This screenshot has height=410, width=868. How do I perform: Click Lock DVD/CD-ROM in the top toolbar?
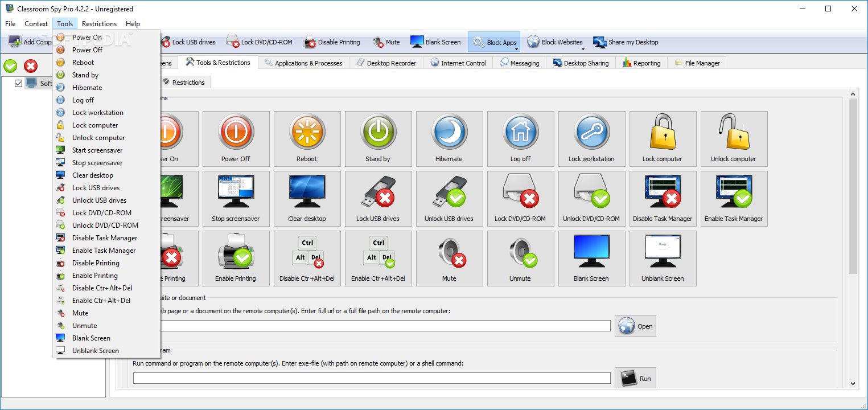coord(260,42)
